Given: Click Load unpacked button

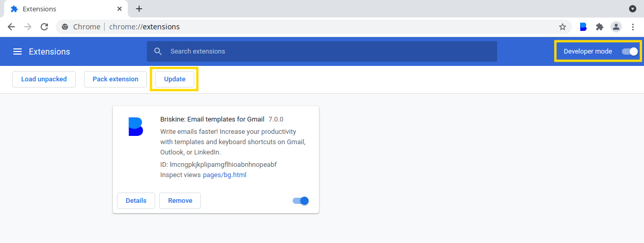Looking at the screenshot, I should tap(44, 79).
